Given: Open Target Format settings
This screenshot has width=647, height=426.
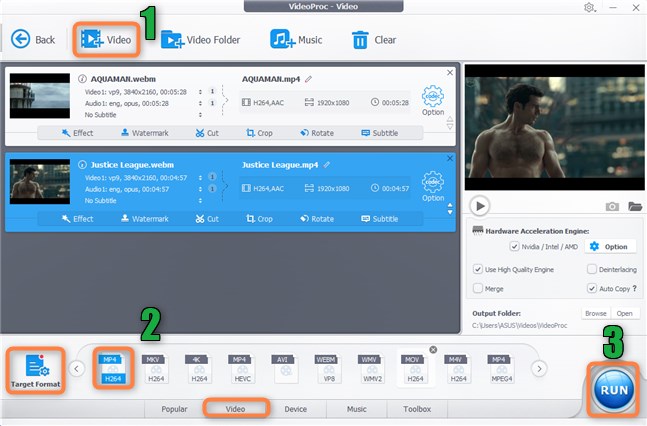Looking at the screenshot, I should click(x=35, y=370).
